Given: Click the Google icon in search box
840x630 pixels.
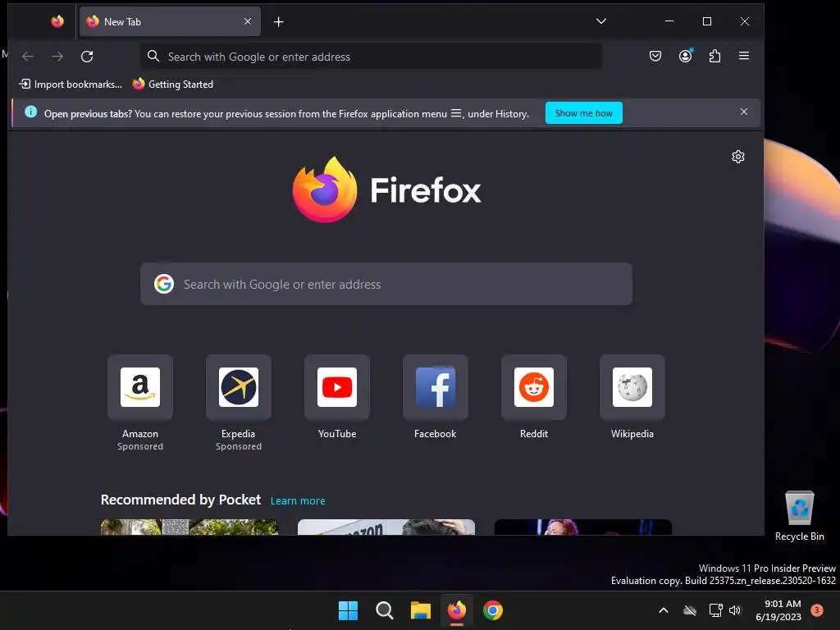Looking at the screenshot, I should 164,284.
